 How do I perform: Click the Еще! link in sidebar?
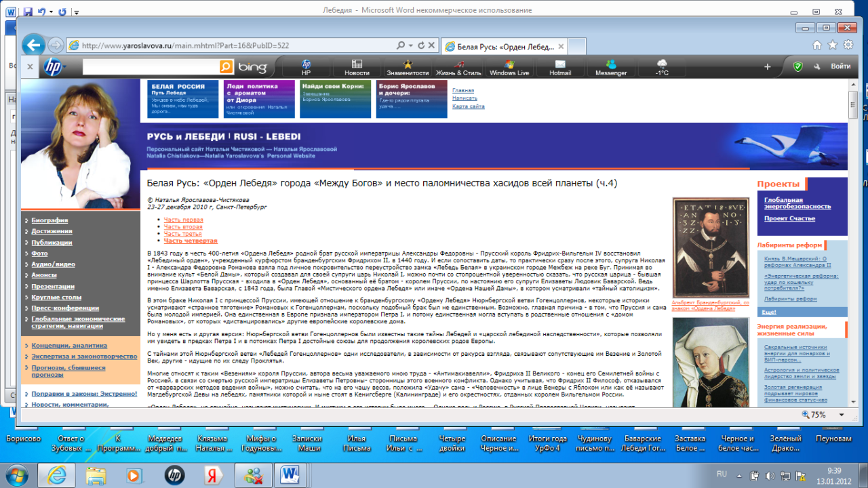pyautogui.click(x=769, y=312)
